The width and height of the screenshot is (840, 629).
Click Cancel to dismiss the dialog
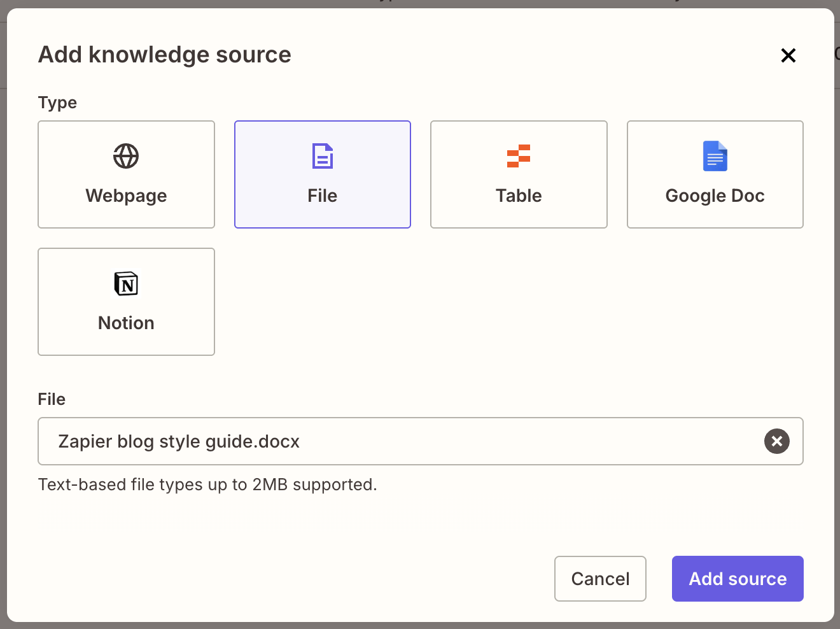pyautogui.click(x=599, y=579)
